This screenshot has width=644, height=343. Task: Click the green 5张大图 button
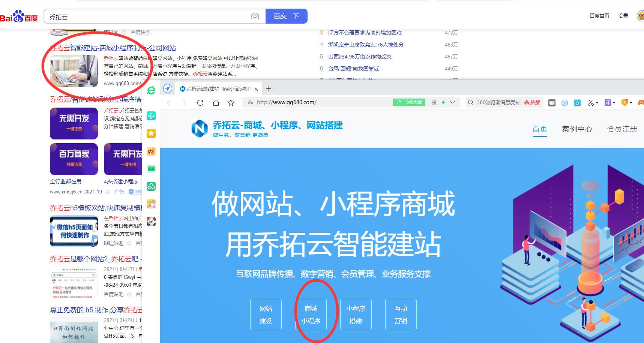(x=409, y=102)
